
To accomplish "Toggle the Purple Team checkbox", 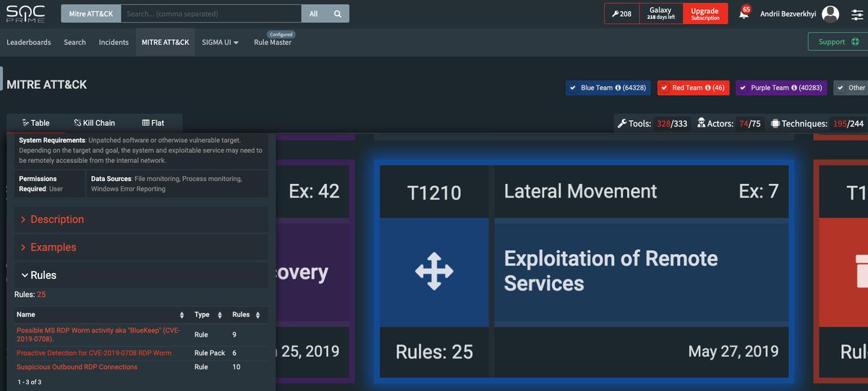I will point(742,88).
